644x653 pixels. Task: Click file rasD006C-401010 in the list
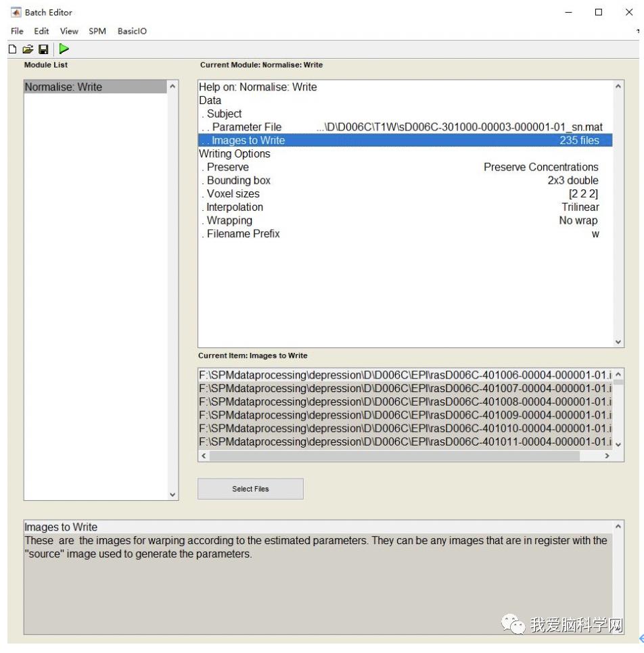point(405,429)
